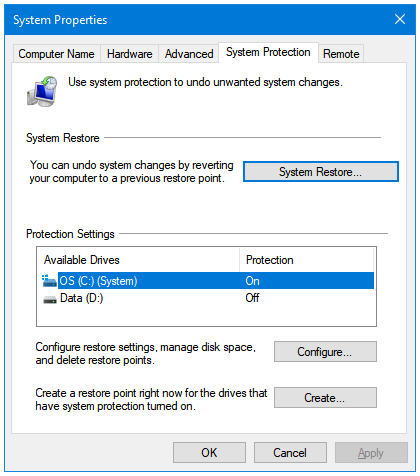Click the Data (D:) drive icon
Image resolution: width=420 pixels, height=476 pixels.
point(50,299)
